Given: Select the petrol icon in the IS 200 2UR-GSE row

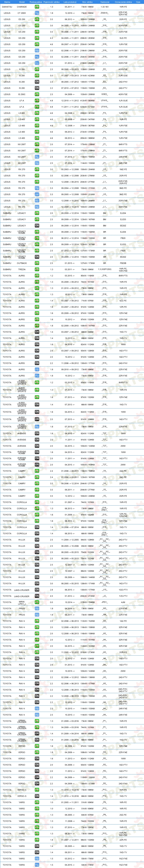Looking at the screenshot, I should point(37,75).
